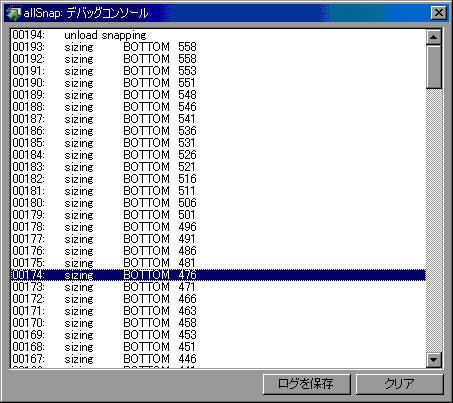
Task: Select log line 00167 BOTTOM 446
Action: (218, 359)
